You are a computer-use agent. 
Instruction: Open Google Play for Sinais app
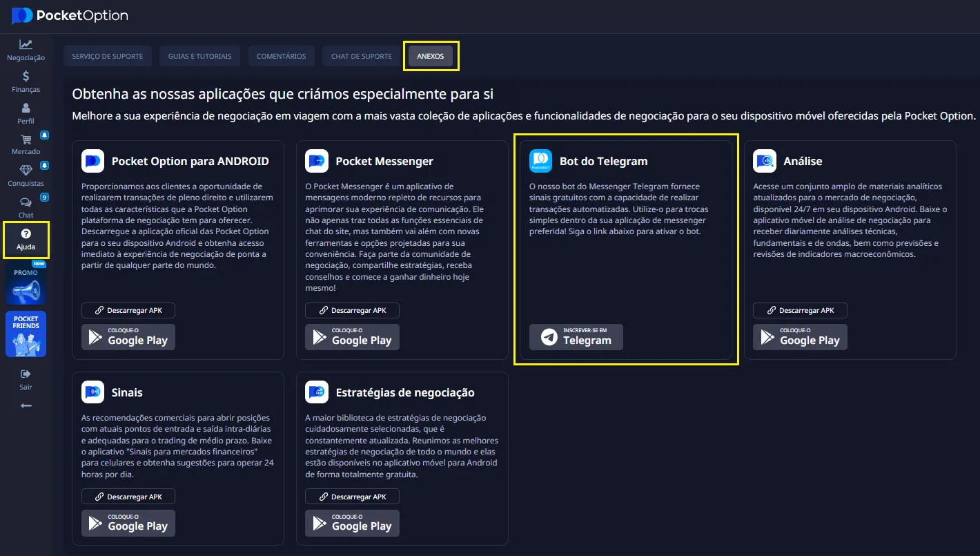coord(128,523)
